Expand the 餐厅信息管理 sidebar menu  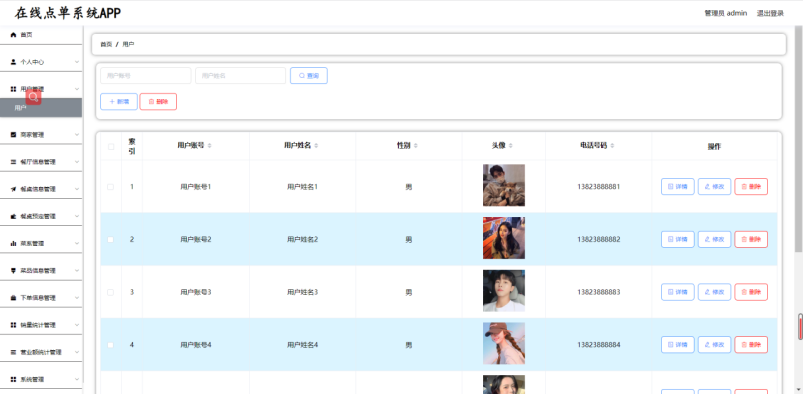pos(41,162)
